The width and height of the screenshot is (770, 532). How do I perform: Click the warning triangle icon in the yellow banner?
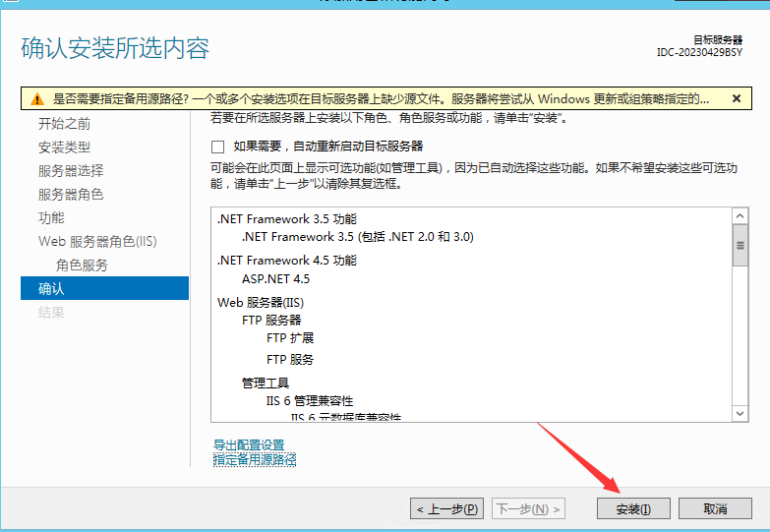click(x=36, y=99)
